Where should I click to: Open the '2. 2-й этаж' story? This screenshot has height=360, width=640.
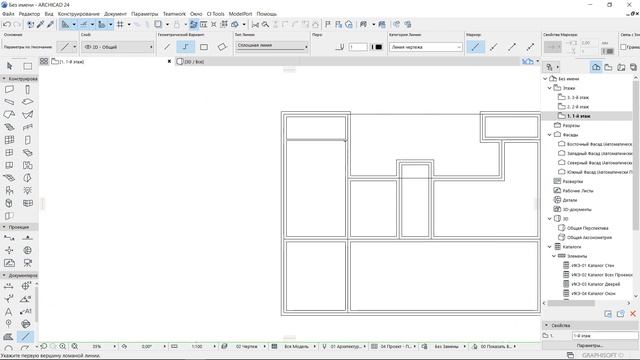pos(578,107)
